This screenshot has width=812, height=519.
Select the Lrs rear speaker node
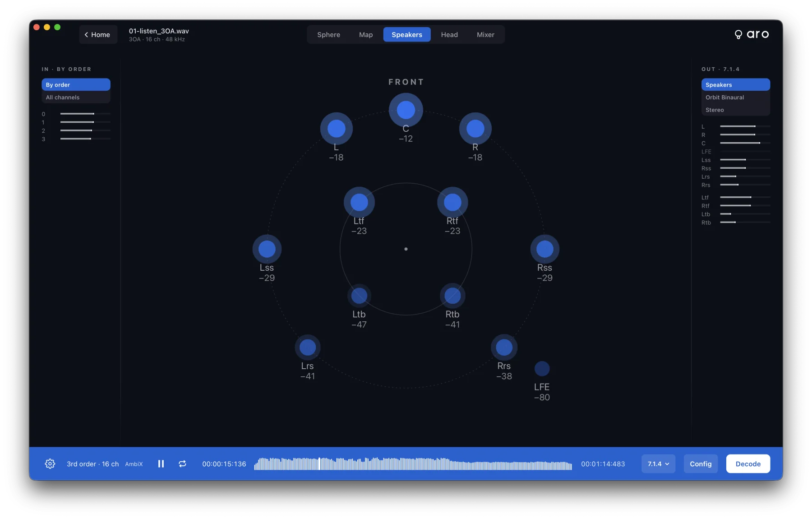tap(308, 348)
